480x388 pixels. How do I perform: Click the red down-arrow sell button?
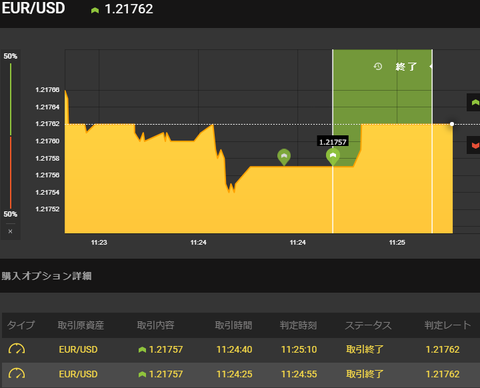[474, 145]
